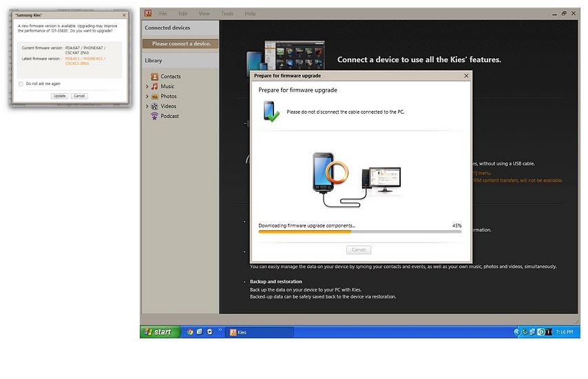Open the Help menu
This screenshot has height=379, width=588.
tap(250, 14)
